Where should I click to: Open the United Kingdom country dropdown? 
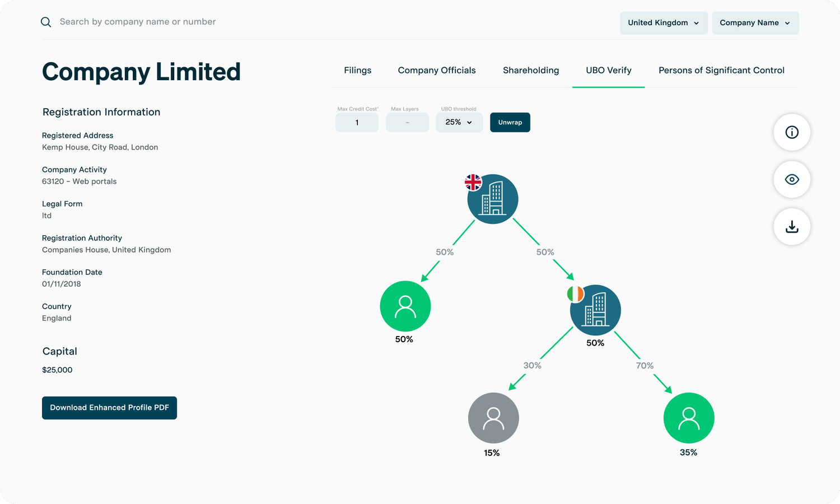(664, 23)
